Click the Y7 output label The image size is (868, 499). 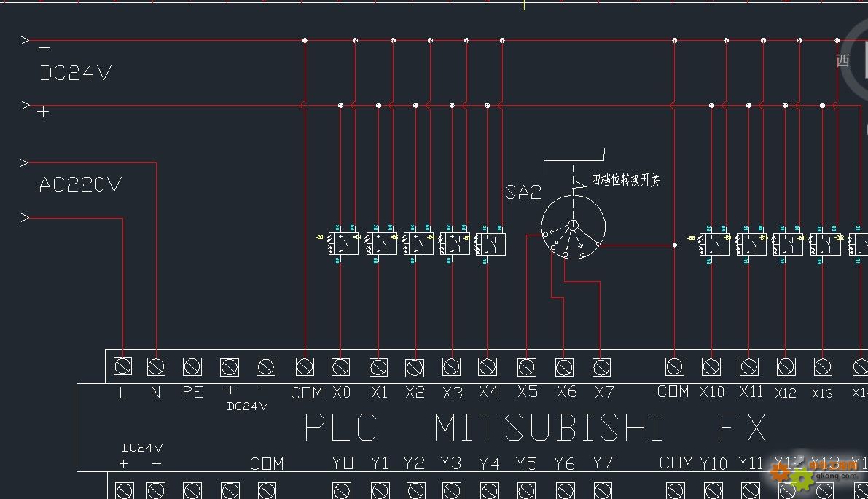pos(602,463)
